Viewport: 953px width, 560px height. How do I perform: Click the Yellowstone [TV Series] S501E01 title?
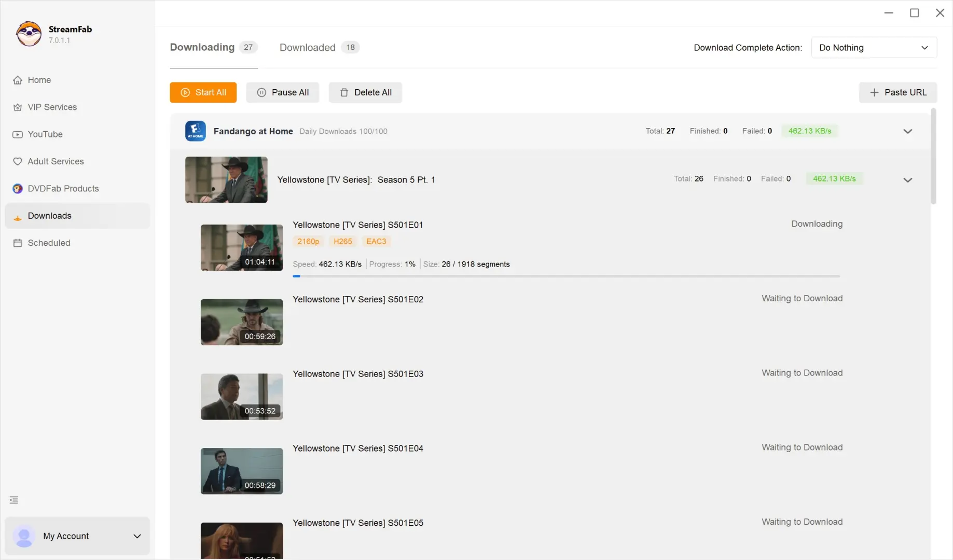click(358, 225)
